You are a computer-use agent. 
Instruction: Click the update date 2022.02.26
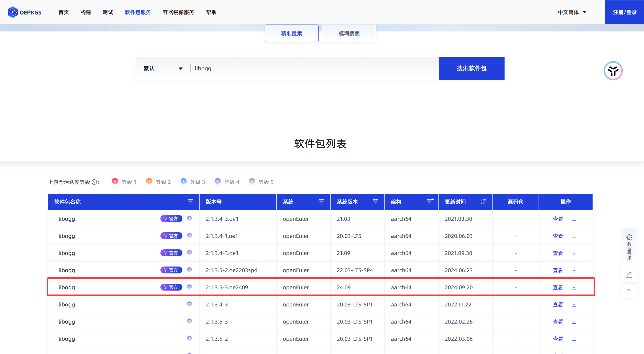459,322
